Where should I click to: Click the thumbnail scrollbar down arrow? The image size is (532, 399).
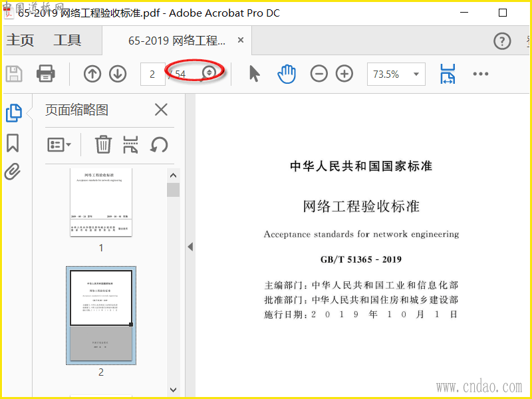pos(174,390)
